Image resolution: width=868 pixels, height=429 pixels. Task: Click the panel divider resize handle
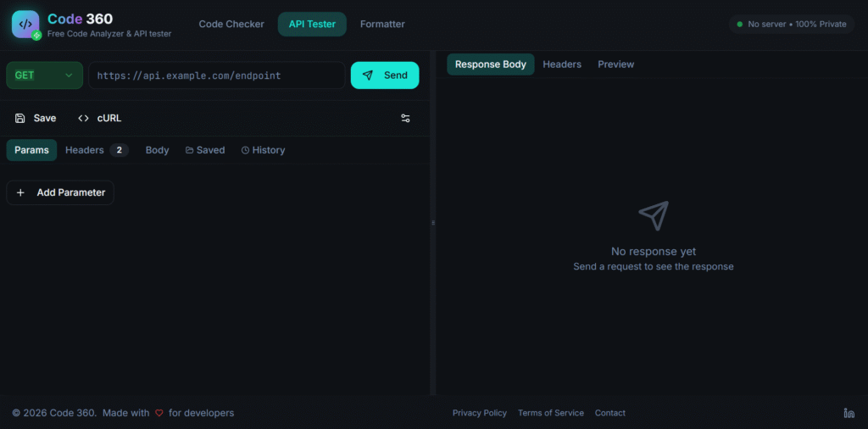pos(433,223)
